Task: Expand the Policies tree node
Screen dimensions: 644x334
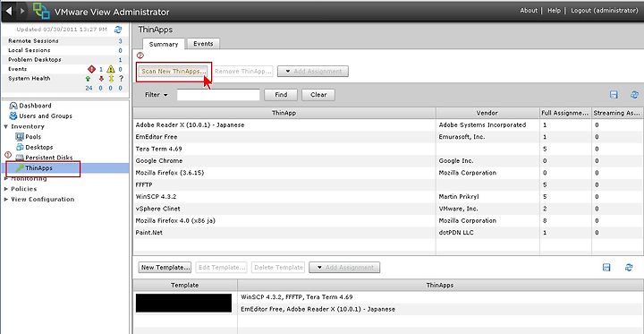Action: tap(5, 189)
